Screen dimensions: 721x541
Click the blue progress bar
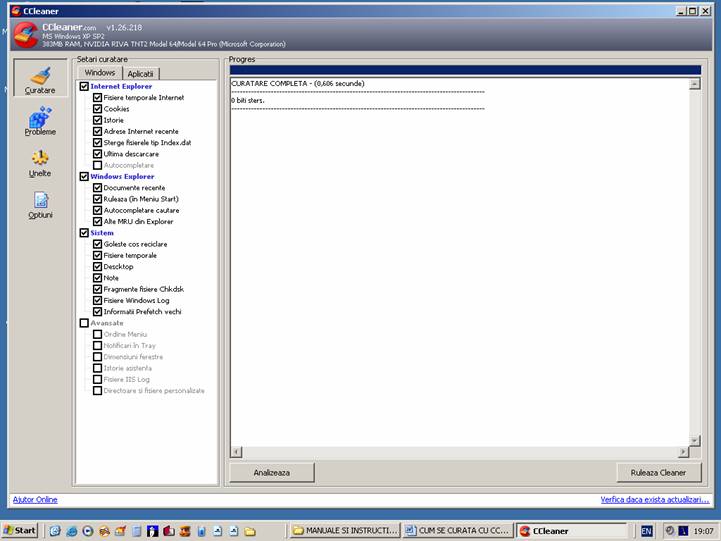point(465,70)
